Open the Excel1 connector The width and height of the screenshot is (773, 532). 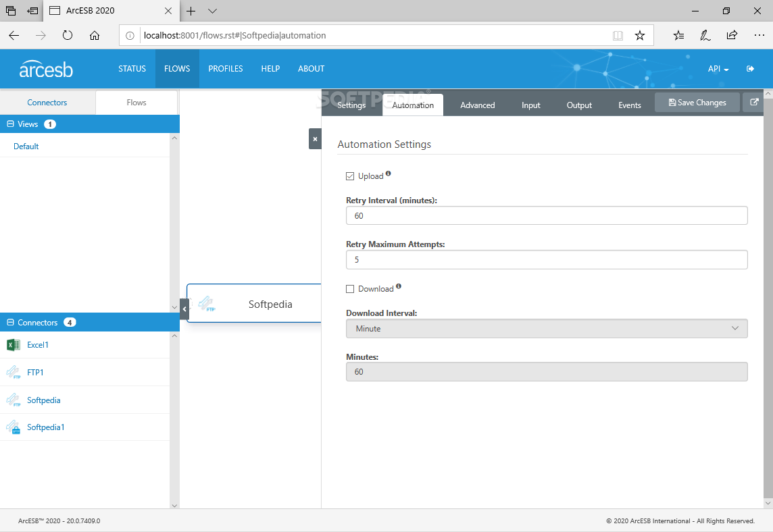[x=37, y=345]
